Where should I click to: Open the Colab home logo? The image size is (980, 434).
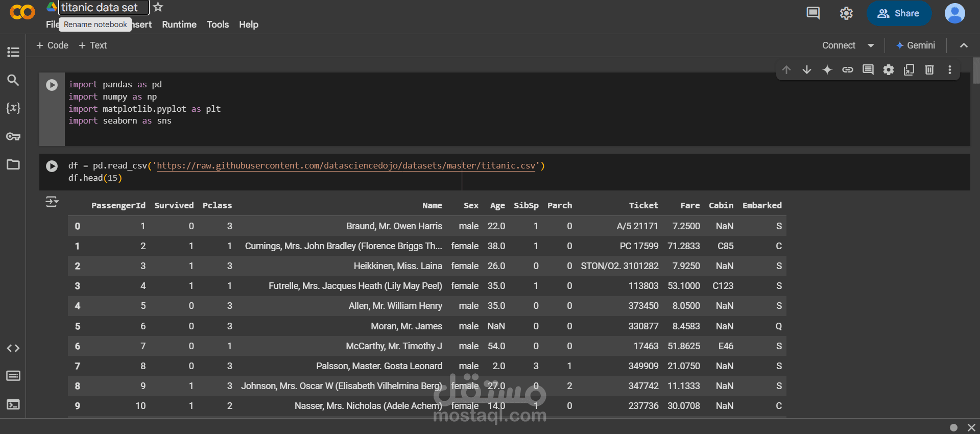[22, 12]
